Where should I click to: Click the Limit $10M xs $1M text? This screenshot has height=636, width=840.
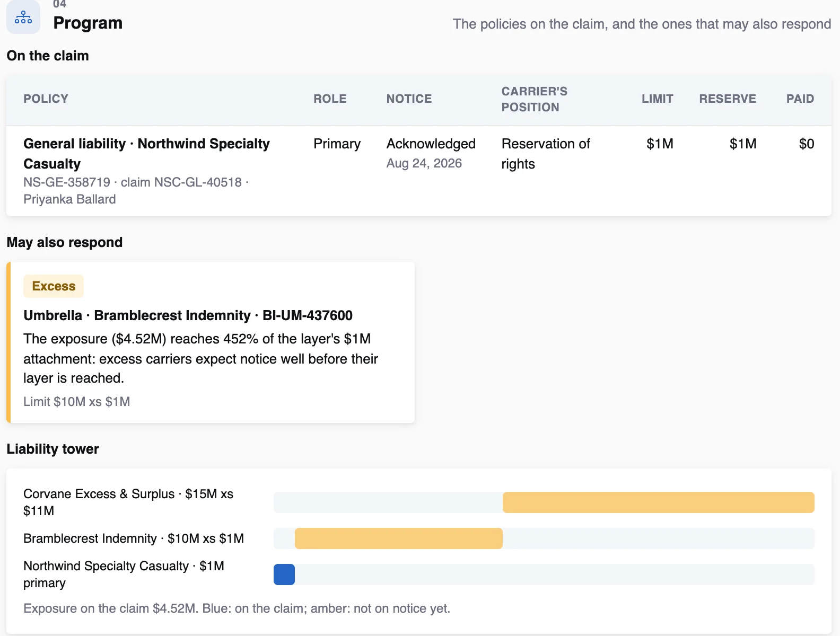[x=77, y=402]
